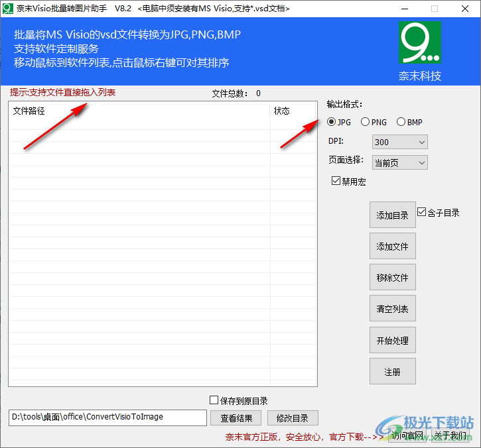The height and width of the screenshot is (448, 481).
Task: Click the 文件路径 column header
Action: (139, 111)
